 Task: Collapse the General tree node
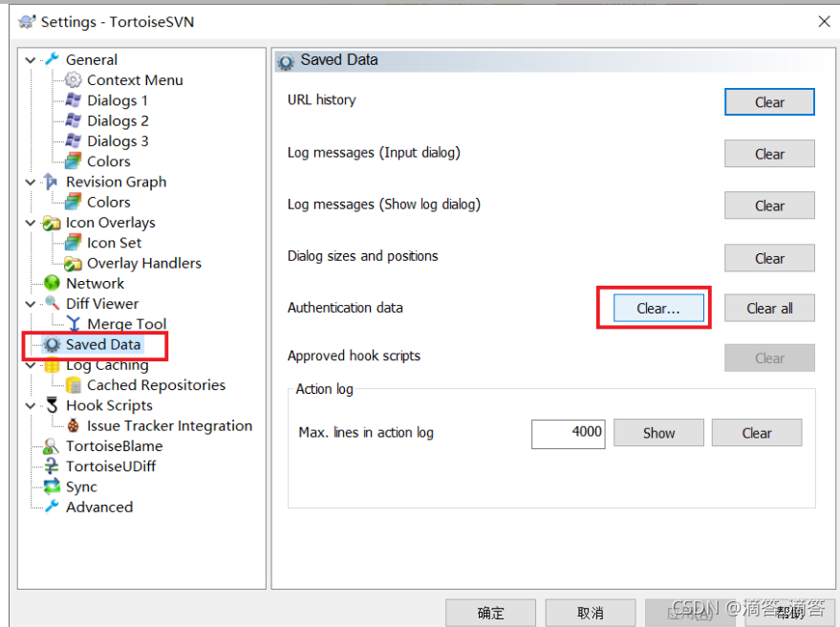(x=31, y=60)
